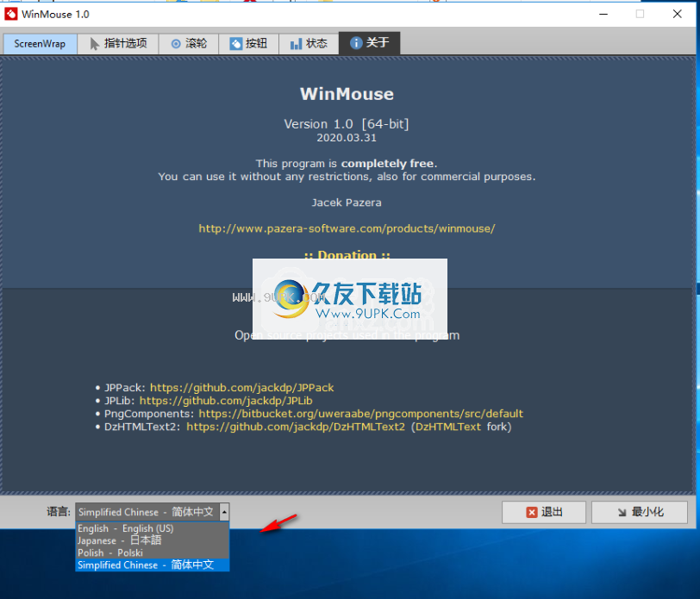Click the arrow icon on 最小化 button
The image size is (700, 599).
tap(622, 513)
